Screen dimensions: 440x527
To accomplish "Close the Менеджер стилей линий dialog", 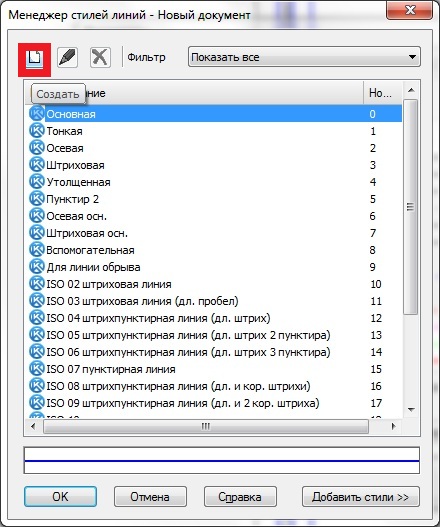I will [x=410, y=10].
